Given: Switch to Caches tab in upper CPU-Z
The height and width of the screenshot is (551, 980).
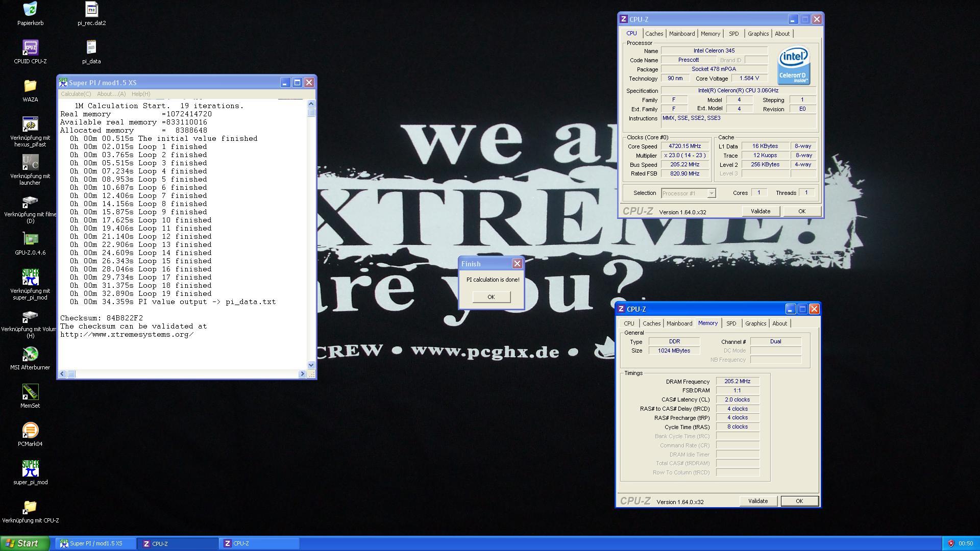Looking at the screenshot, I should 654,34.
